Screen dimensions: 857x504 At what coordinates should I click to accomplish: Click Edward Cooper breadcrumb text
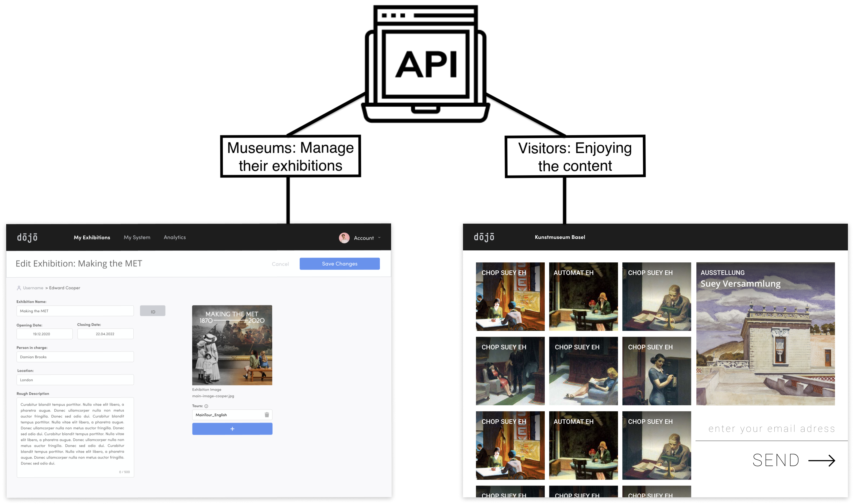[65, 288]
